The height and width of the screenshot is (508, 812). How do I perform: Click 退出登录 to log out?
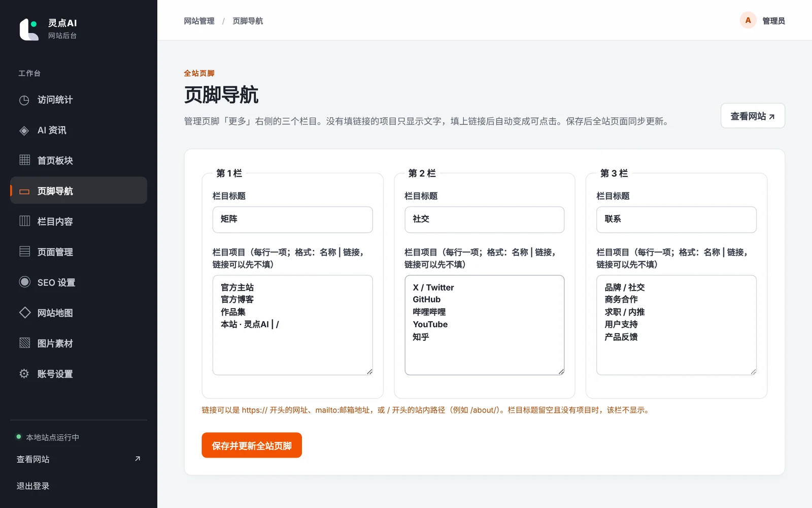(x=33, y=486)
